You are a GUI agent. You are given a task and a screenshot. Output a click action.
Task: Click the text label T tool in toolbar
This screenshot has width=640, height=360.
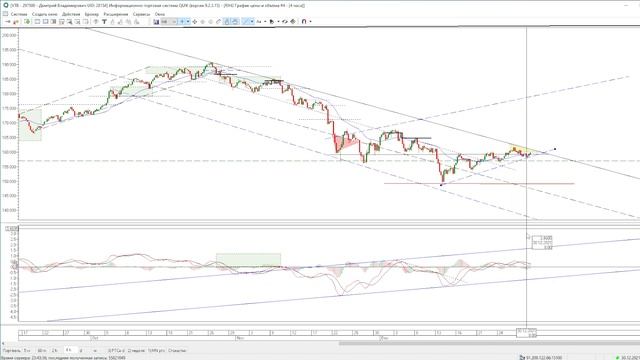pyautogui.click(x=104, y=21)
